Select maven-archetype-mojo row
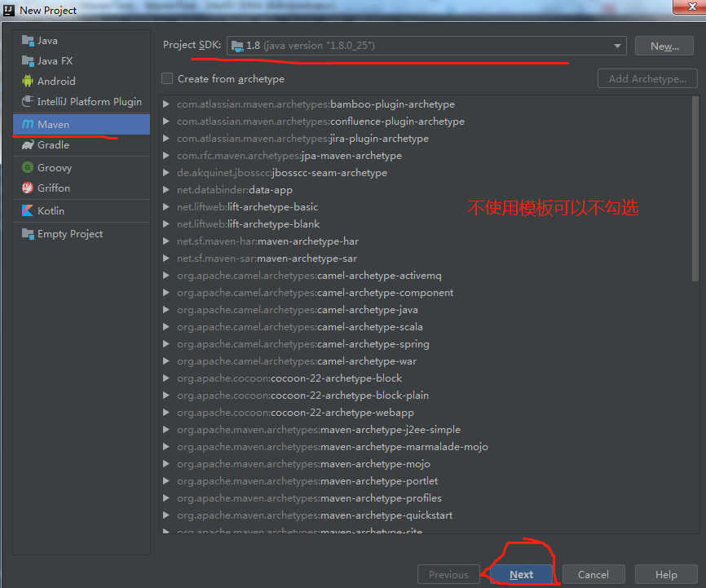 tap(426, 464)
